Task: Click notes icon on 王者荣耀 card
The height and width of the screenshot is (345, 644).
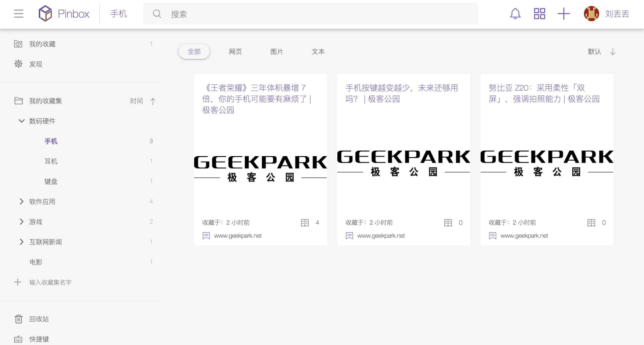Action: point(305,223)
